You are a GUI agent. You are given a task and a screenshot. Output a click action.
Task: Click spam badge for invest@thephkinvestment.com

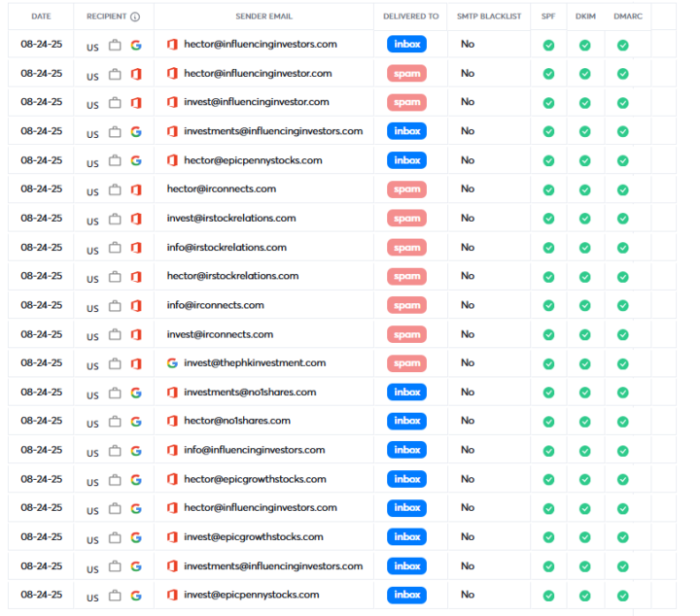point(406,363)
